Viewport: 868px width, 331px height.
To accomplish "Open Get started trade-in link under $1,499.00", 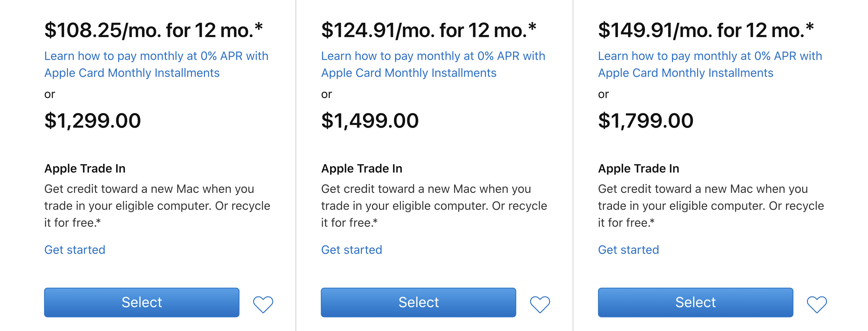I will [352, 250].
